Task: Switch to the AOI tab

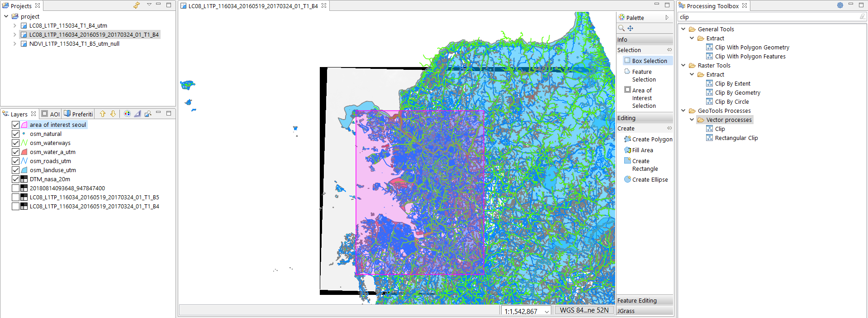Action: 51,114
